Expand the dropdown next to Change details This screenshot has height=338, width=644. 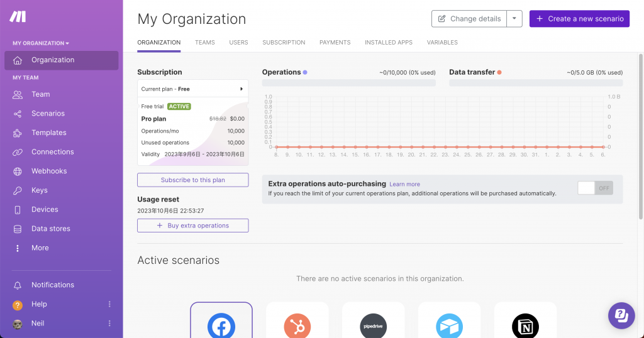point(514,19)
